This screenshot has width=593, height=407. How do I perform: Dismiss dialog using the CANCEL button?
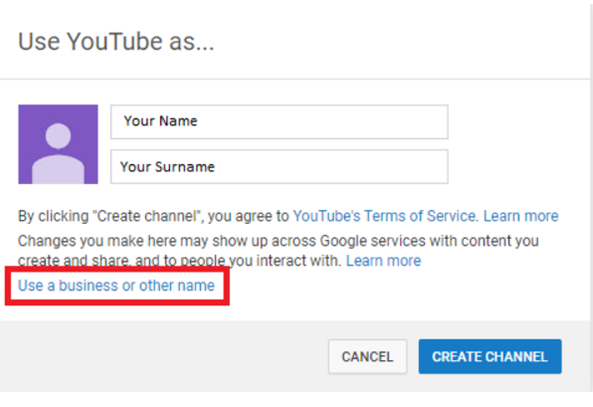367,356
